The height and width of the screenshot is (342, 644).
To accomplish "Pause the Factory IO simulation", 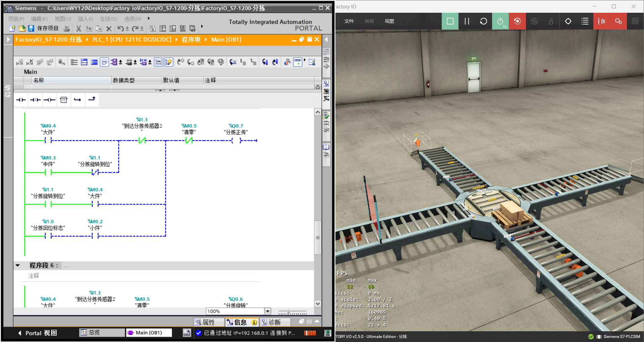I will click(x=467, y=21).
